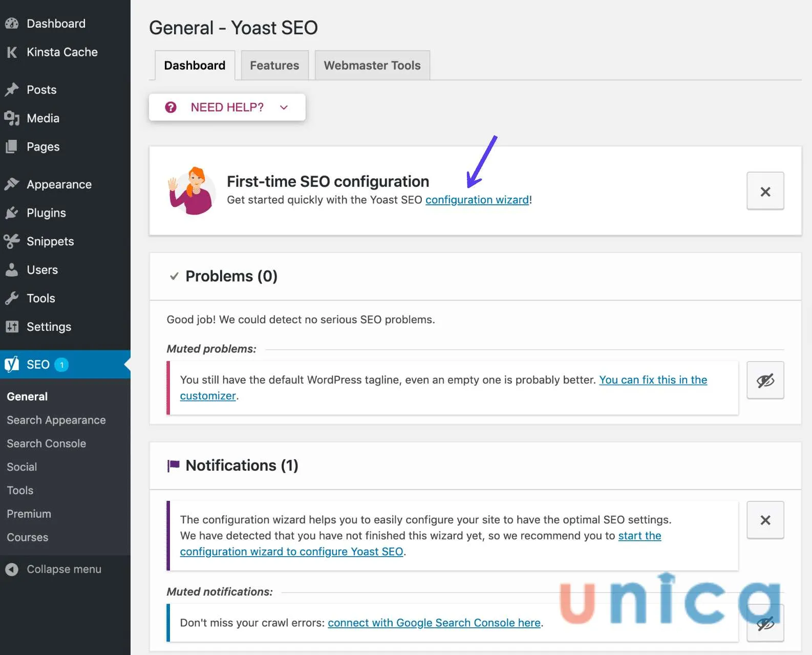812x655 pixels.
Task: Close the First-time SEO configuration banner
Action: click(x=765, y=192)
